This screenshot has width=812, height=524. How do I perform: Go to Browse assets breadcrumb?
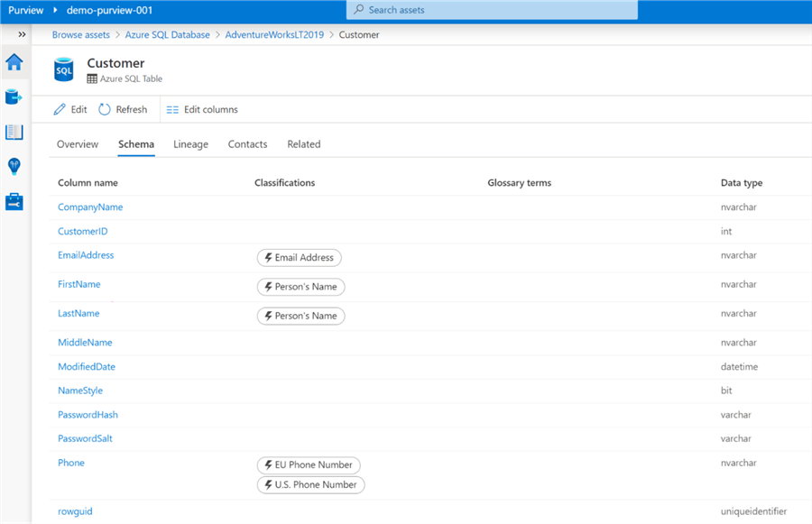(x=81, y=34)
